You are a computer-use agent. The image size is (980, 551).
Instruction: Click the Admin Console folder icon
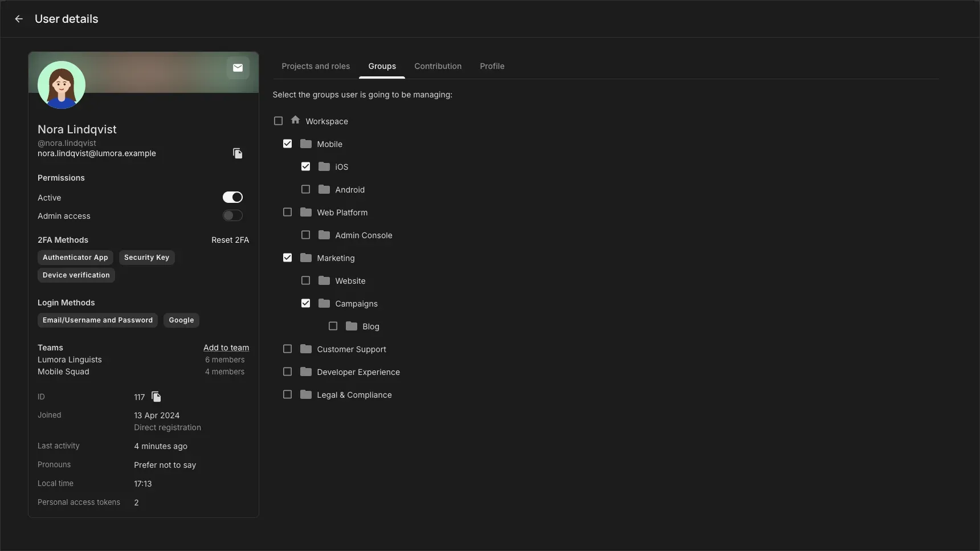coord(324,235)
